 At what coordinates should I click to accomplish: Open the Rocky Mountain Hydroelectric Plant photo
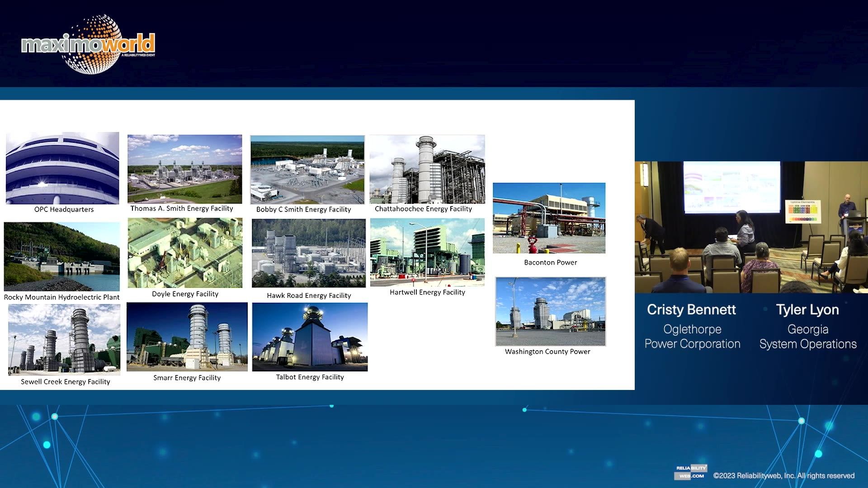coord(62,256)
